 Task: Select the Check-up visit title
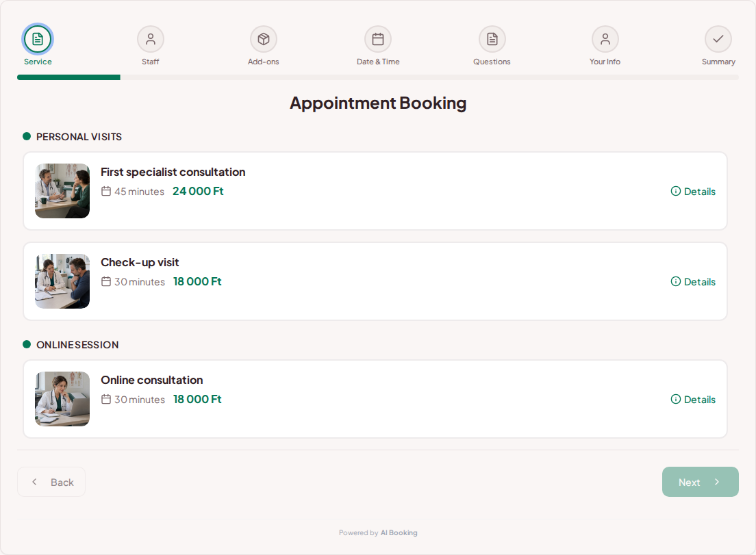point(140,262)
